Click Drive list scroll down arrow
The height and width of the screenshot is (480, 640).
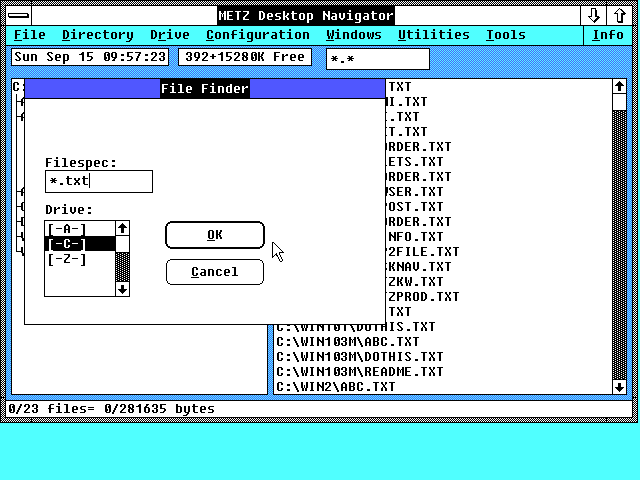[x=122, y=289]
